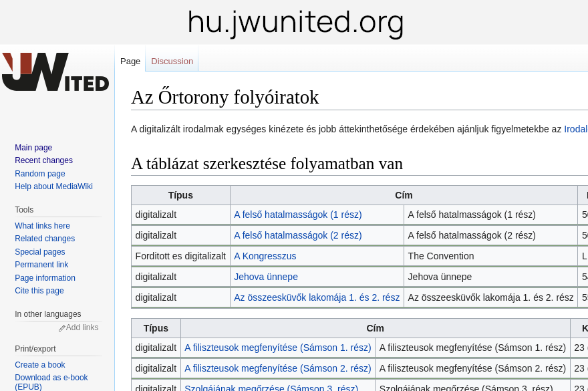The image size is (588, 391).
Task: Click the 'In other languages' sidebar heading
Action: pos(48,313)
